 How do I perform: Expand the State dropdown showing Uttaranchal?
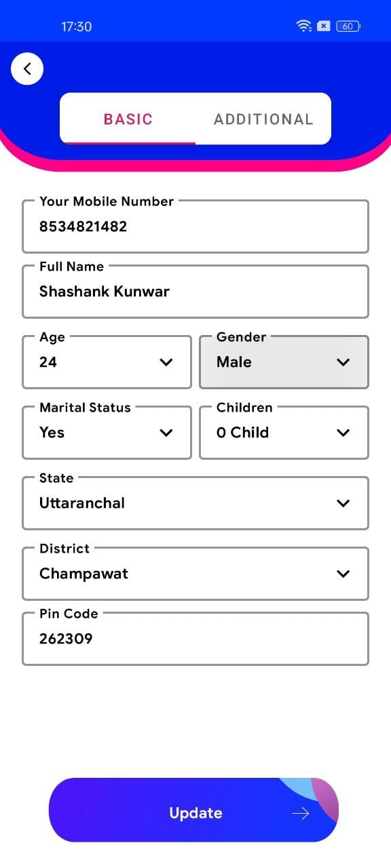coord(195,503)
